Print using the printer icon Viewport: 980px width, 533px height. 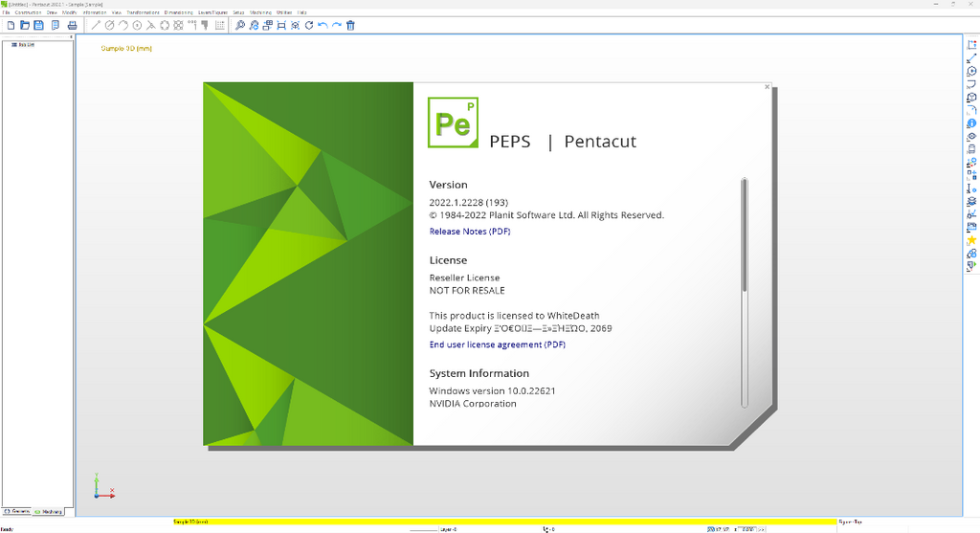point(72,26)
